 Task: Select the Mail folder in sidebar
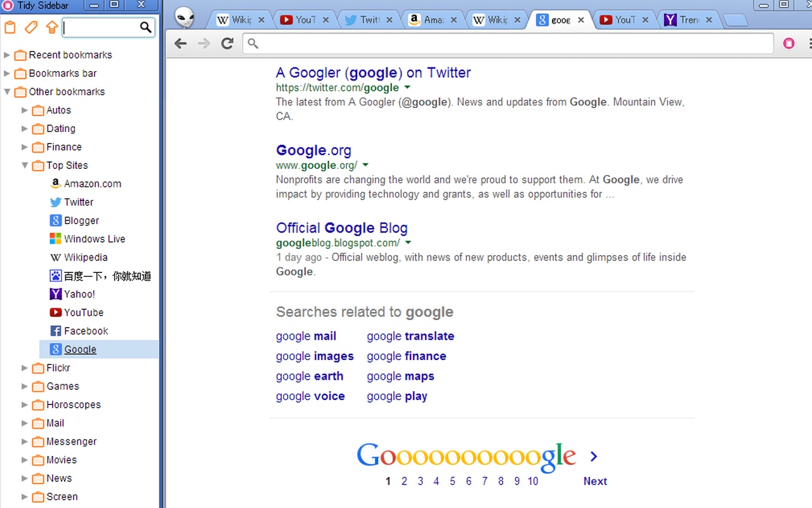pyautogui.click(x=55, y=424)
